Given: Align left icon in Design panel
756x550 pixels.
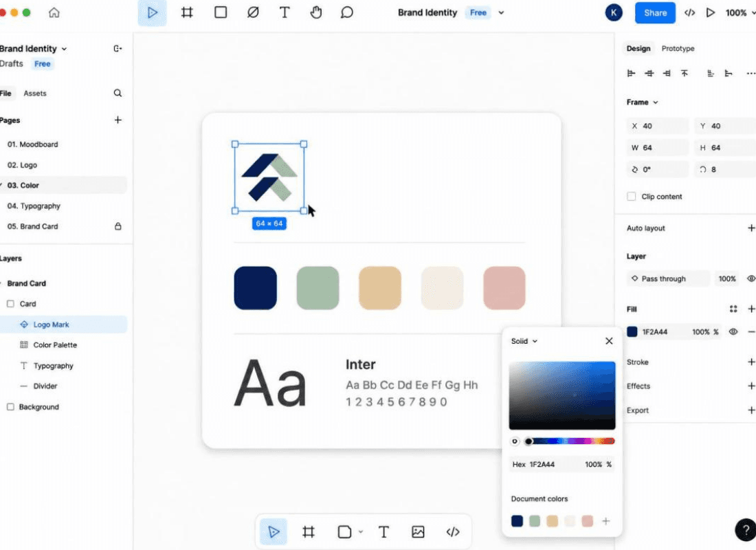Looking at the screenshot, I should [x=631, y=74].
